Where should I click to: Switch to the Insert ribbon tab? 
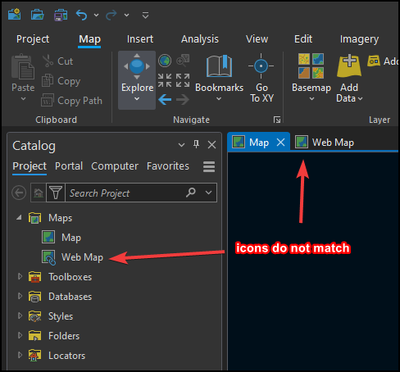click(140, 39)
